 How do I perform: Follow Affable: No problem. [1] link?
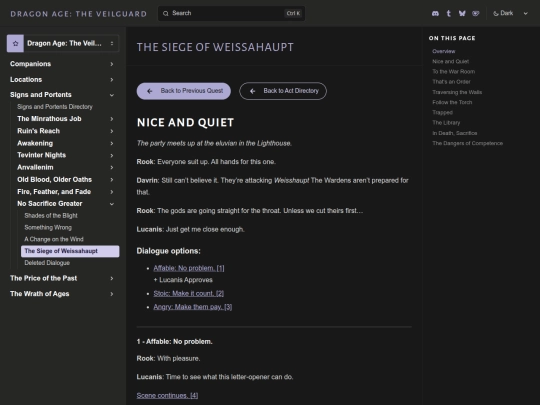[x=189, y=268]
